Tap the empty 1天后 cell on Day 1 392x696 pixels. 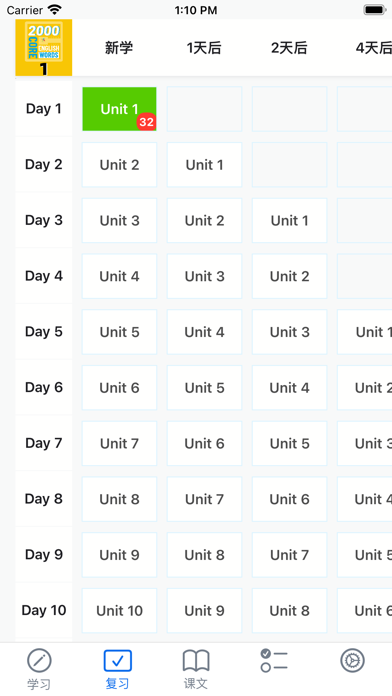point(204,109)
